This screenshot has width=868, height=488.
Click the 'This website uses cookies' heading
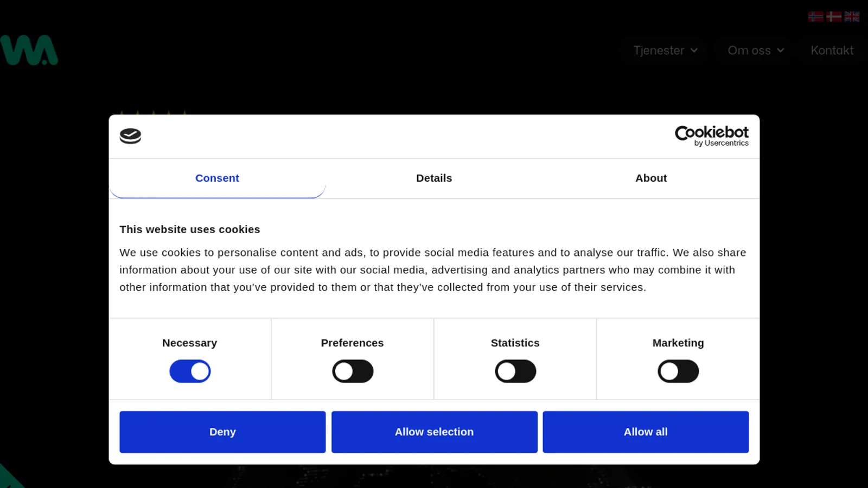190,229
